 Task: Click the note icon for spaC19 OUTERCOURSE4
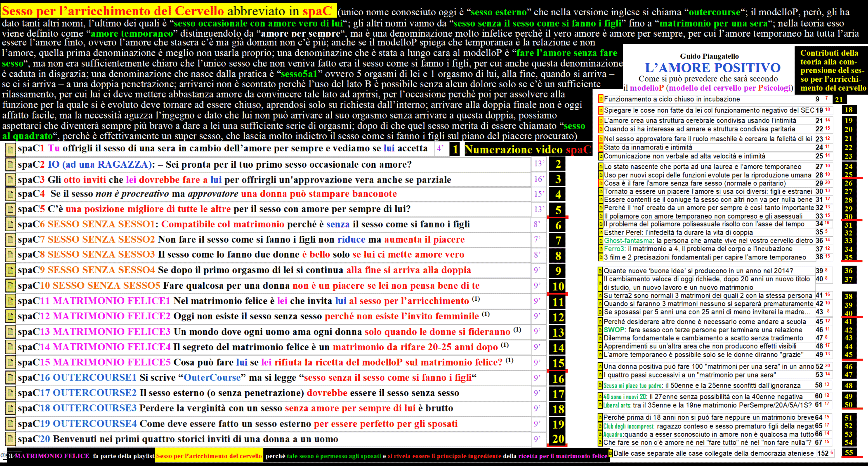coord(10,424)
